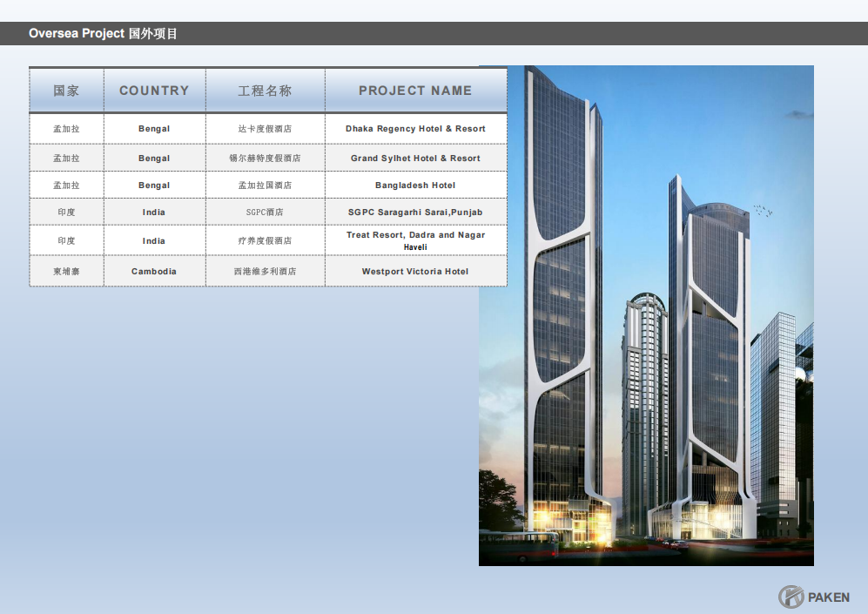Select the Cambodia country cell
Image resolution: width=868 pixels, height=614 pixels.
click(154, 272)
